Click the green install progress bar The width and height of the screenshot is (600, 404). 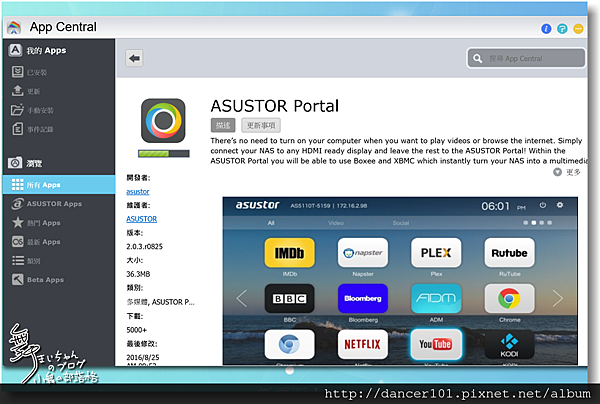[x=164, y=153]
